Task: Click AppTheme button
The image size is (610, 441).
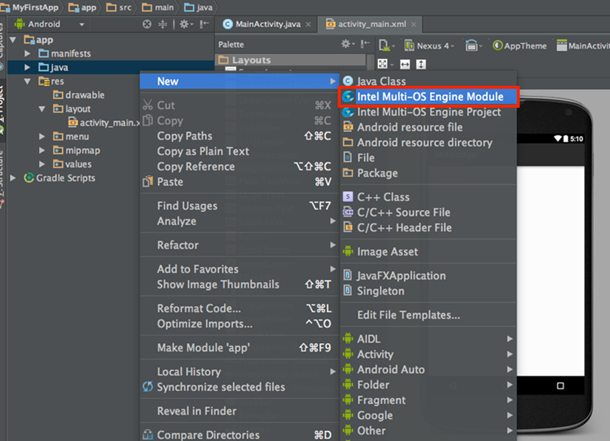Action: [519, 46]
